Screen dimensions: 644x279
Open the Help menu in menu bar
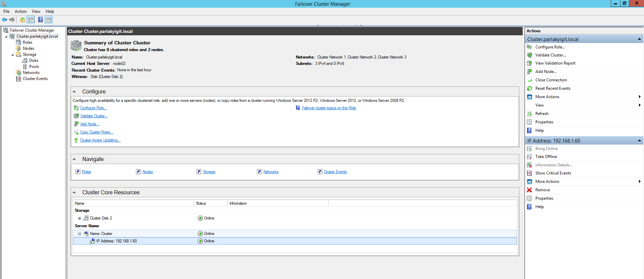click(50, 11)
